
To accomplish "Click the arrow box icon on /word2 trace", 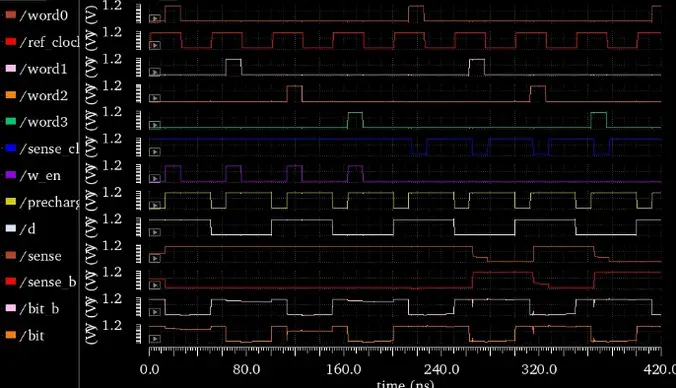I will (155, 98).
